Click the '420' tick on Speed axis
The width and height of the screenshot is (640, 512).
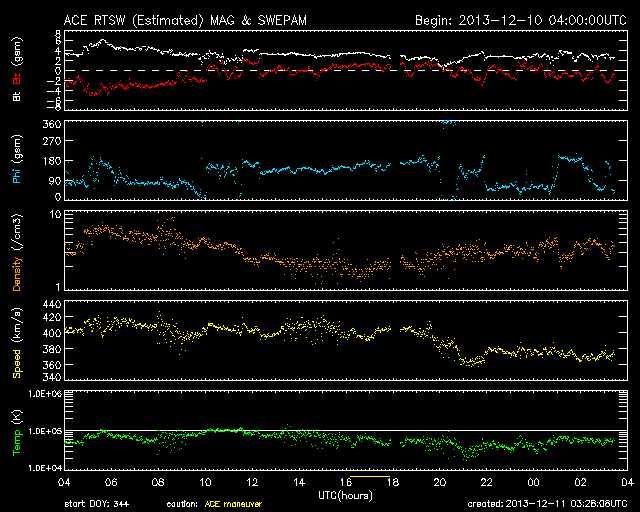(52, 317)
